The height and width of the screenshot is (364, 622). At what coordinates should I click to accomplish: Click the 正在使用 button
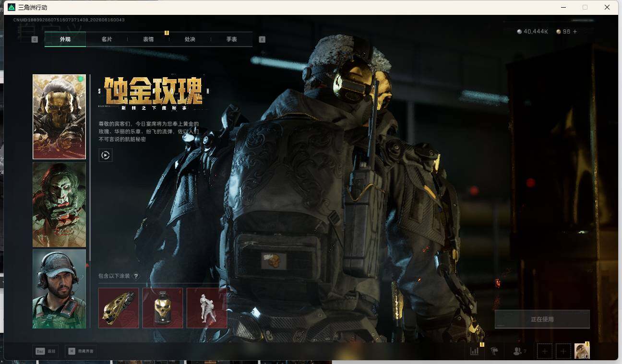(542, 319)
